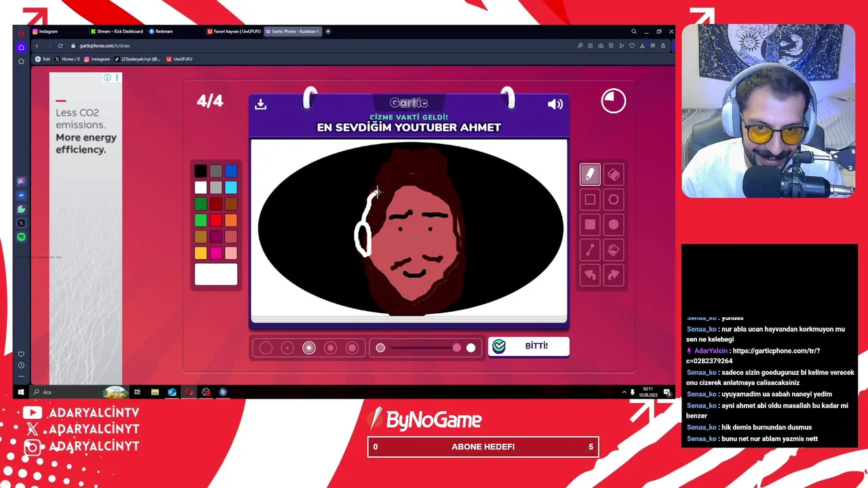The width and height of the screenshot is (868, 488).
Task: Select the smallest brush size
Action: 266,348
